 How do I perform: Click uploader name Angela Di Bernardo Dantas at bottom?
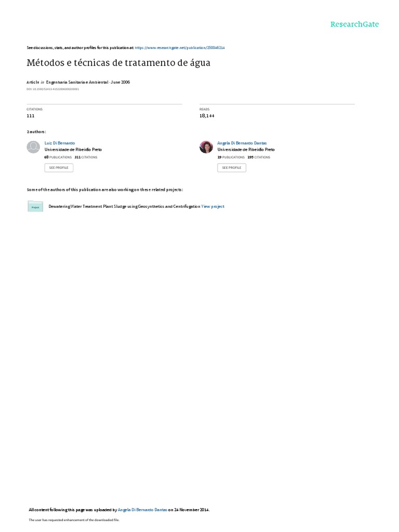pyautogui.click(x=142, y=510)
